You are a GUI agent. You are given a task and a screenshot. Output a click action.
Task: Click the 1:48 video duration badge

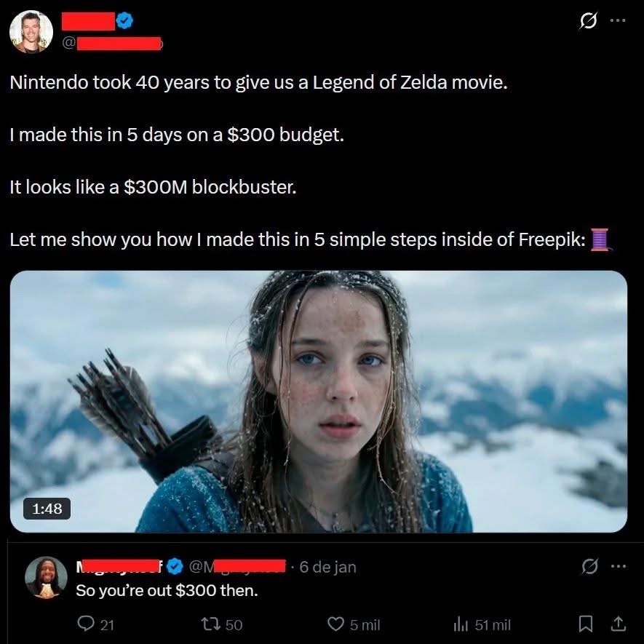pos(47,509)
